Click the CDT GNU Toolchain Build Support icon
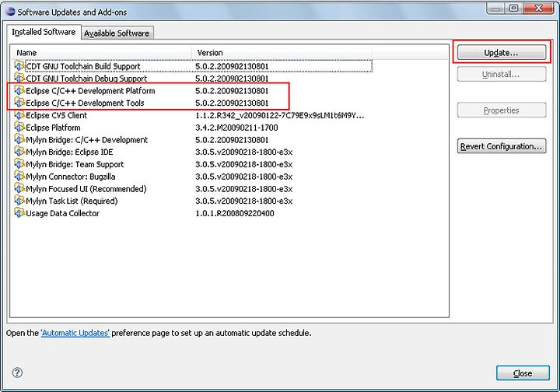Image resolution: width=560 pixels, height=392 pixels. point(19,66)
